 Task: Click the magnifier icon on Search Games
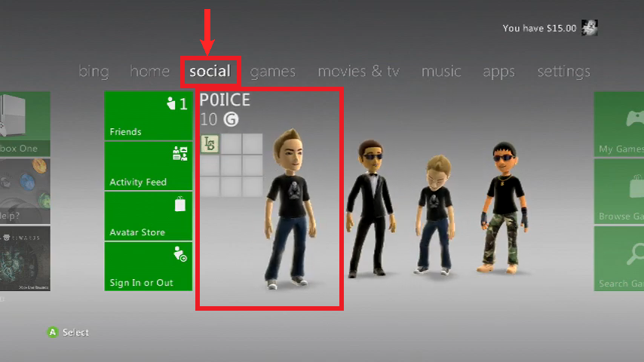(x=636, y=254)
